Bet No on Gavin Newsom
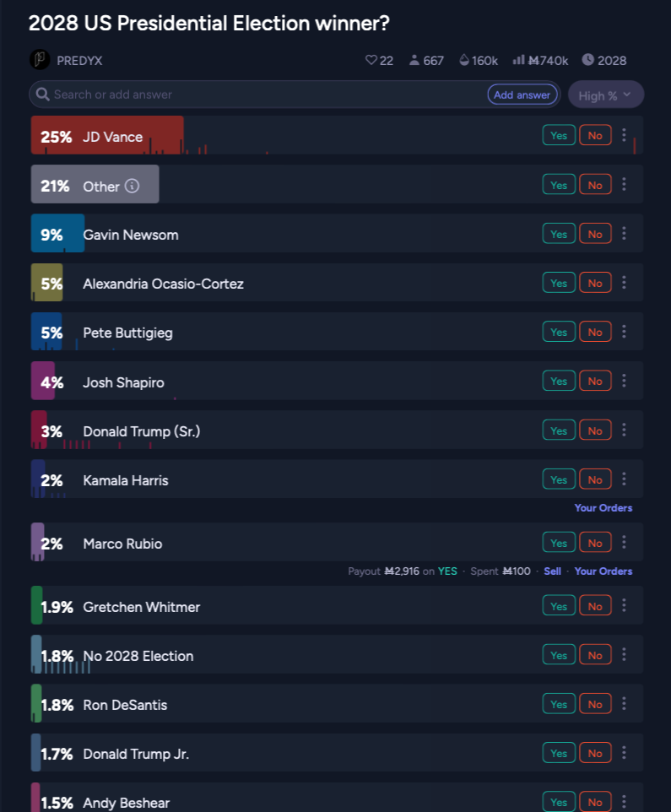Screen dimensions: 671x812 pos(595,234)
